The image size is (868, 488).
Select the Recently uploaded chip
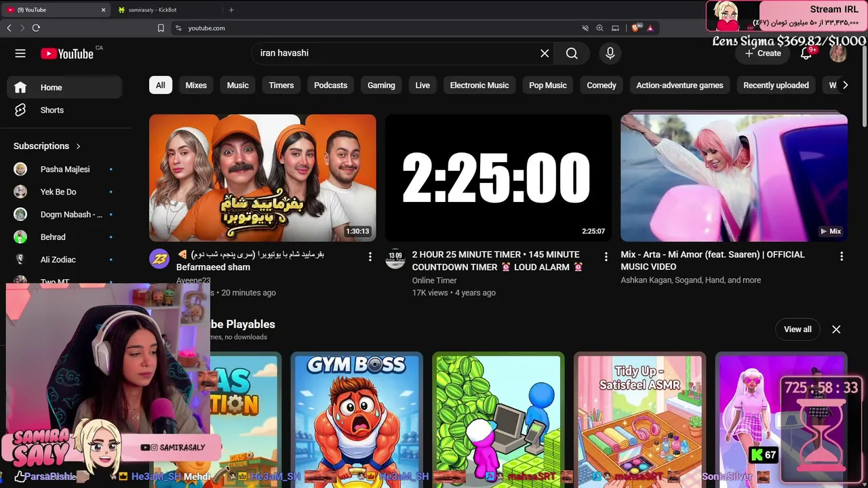point(776,85)
